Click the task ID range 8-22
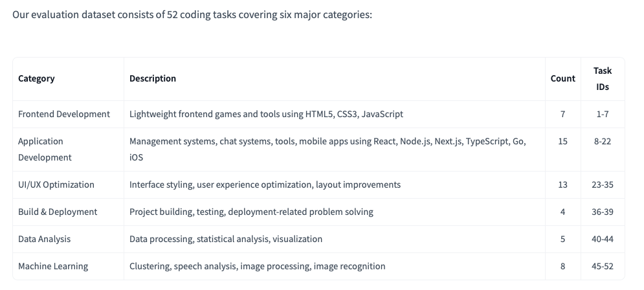The image size is (644, 290). [x=603, y=141]
